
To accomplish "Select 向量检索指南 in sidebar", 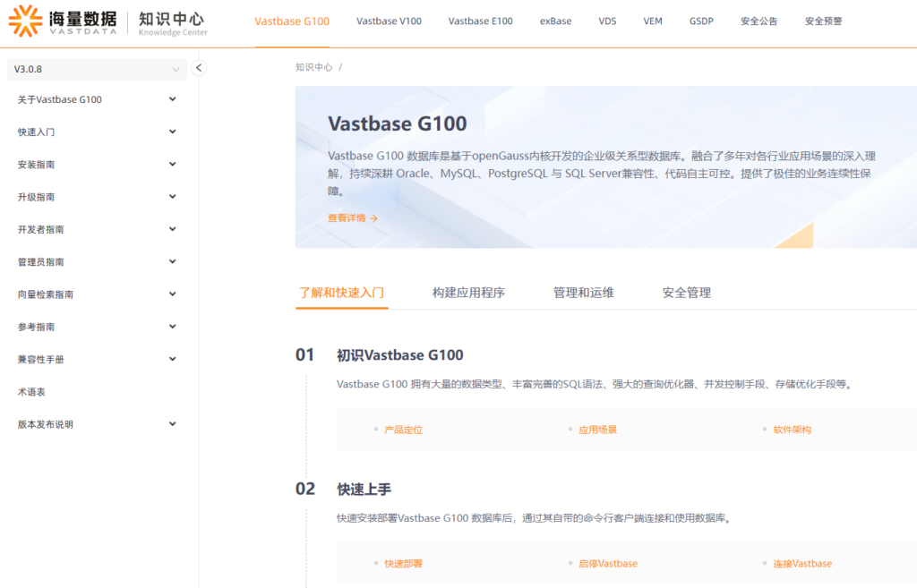I will click(x=46, y=294).
